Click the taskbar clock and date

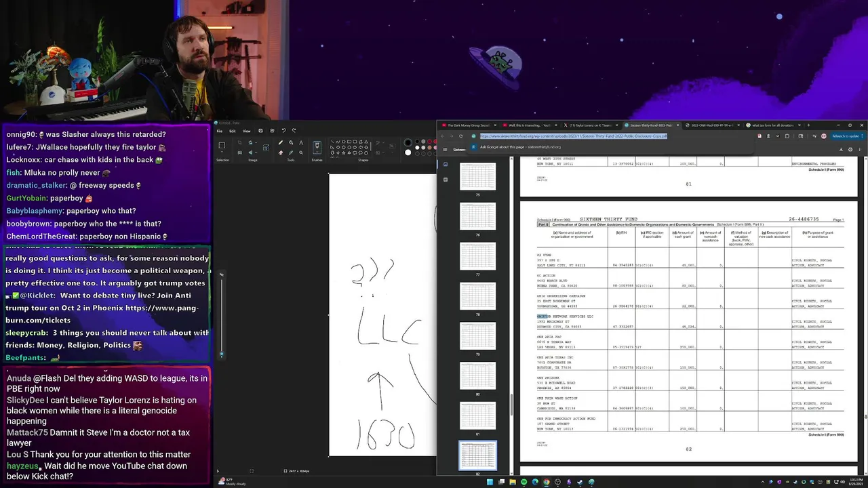(856, 482)
